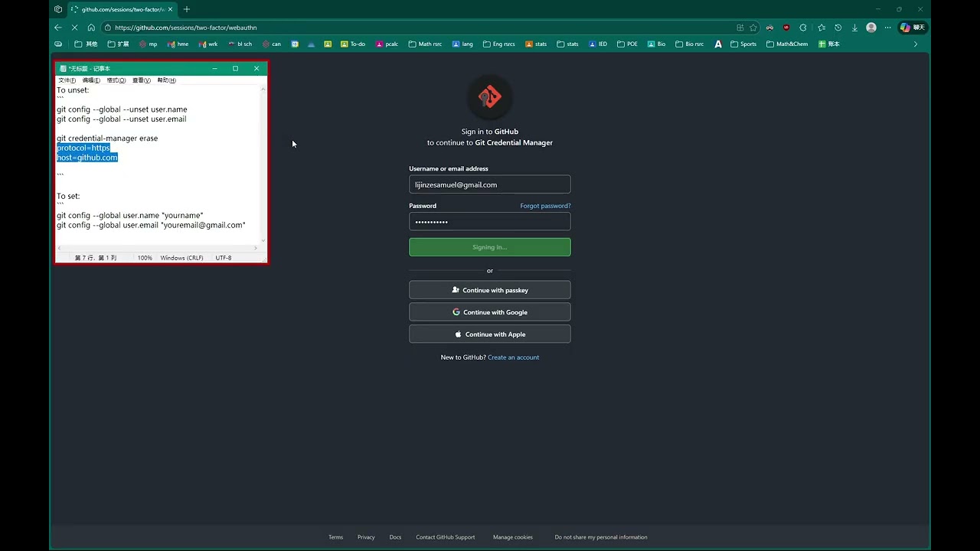This screenshot has width=980, height=551.
Task: Expand the Math&Chem bookmark folder
Action: point(787,44)
